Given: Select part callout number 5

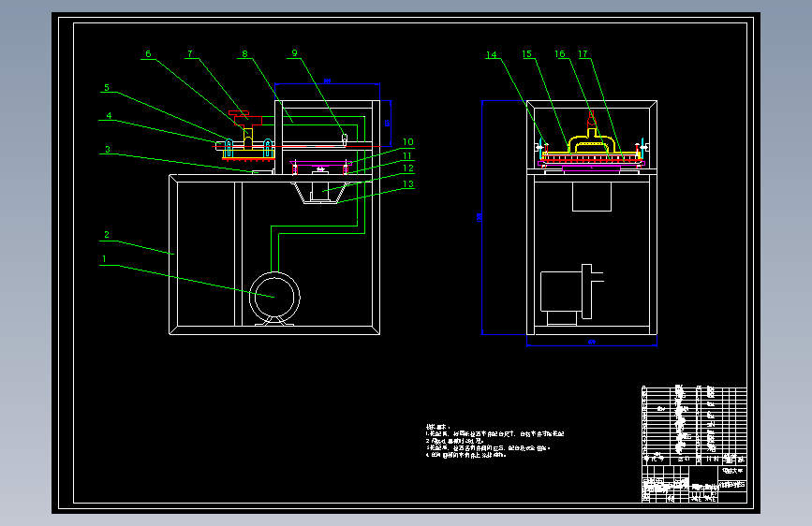Looking at the screenshot, I should click(107, 87).
